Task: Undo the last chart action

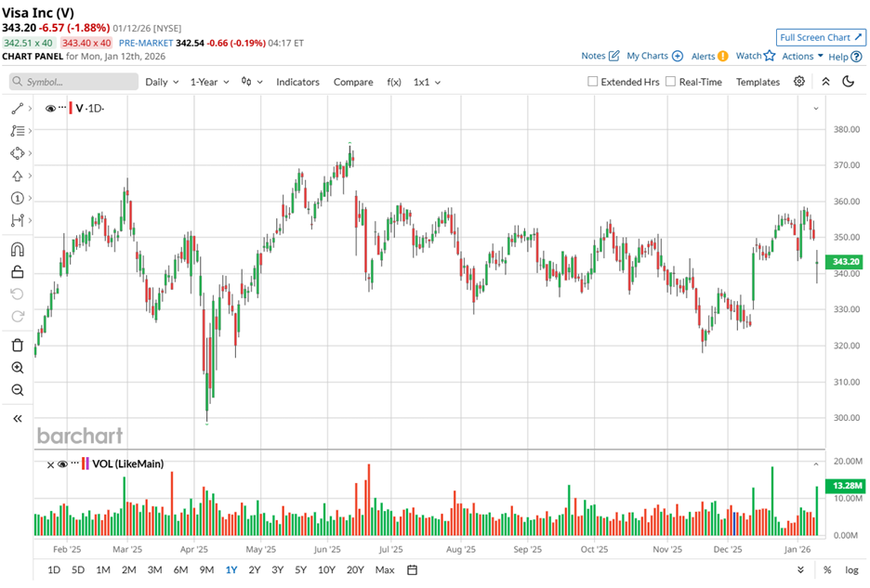Action: click(18, 294)
